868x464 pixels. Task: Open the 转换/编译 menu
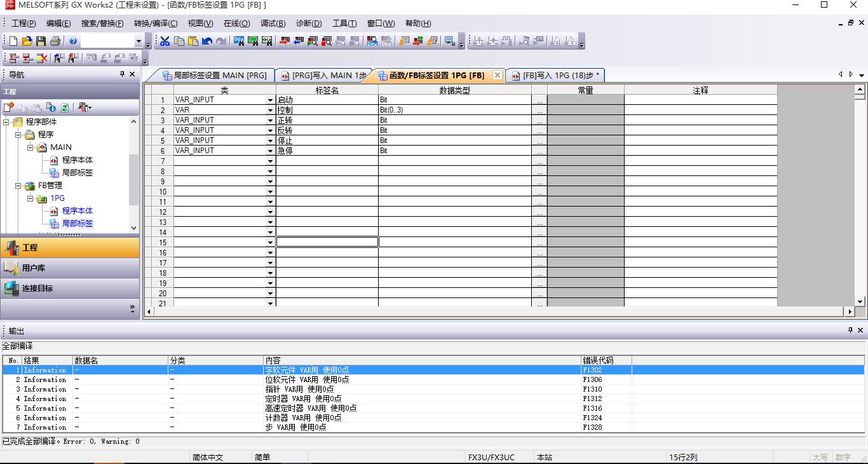click(x=155, y=24)
